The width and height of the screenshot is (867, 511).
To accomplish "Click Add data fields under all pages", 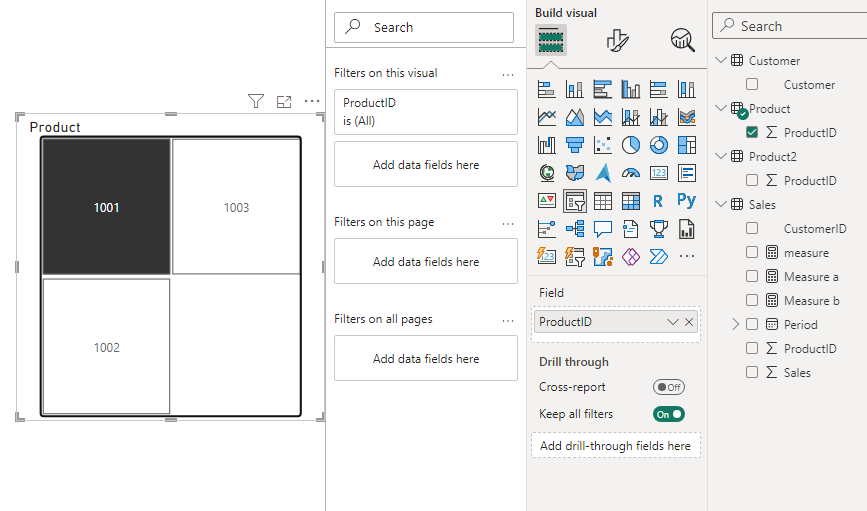I will click(426, 358).
